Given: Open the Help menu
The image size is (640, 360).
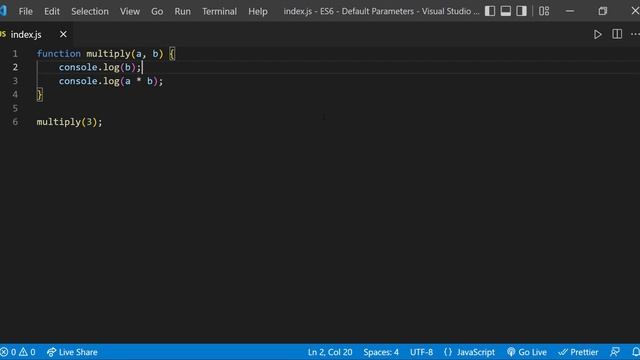Looking at the screenshot, I should coord(258,11).
